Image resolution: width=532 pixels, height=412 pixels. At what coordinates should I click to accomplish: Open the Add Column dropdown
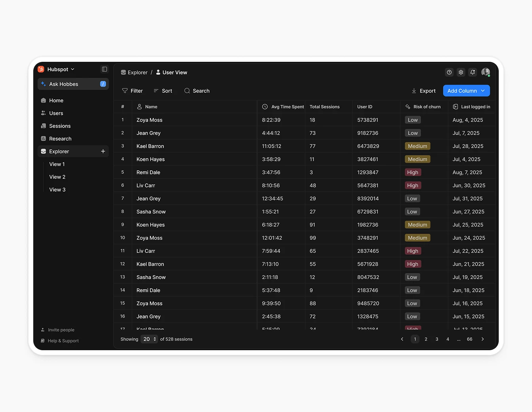(466, 91)
